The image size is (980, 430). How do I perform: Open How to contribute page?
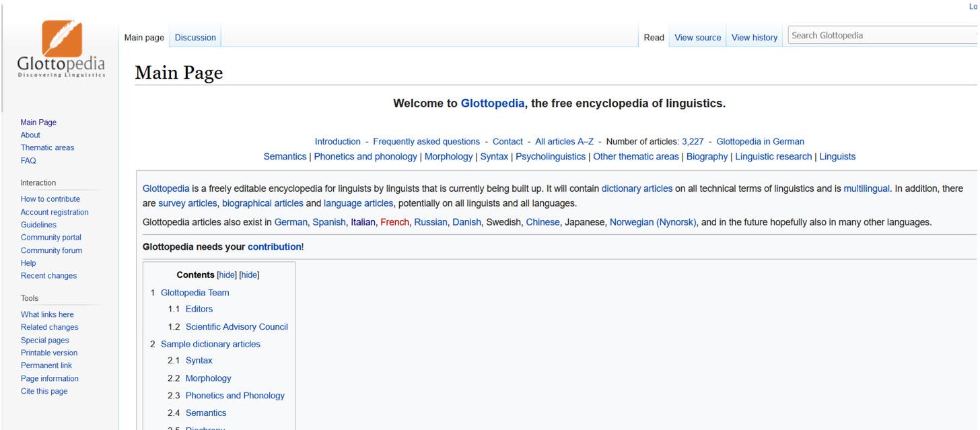tap(50, 199)
